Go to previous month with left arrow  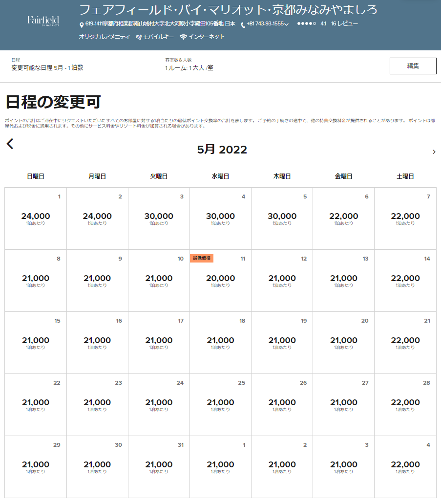(10, 144)
